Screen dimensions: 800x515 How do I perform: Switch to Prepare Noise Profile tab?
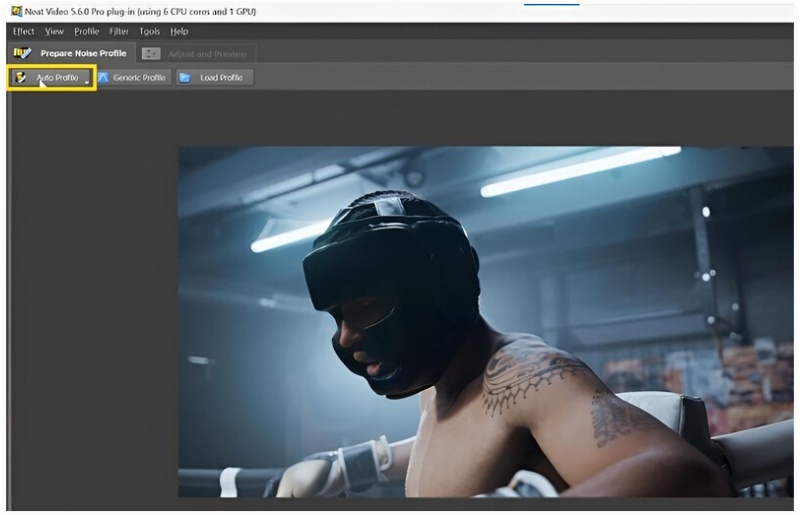(x=83, y=53)
